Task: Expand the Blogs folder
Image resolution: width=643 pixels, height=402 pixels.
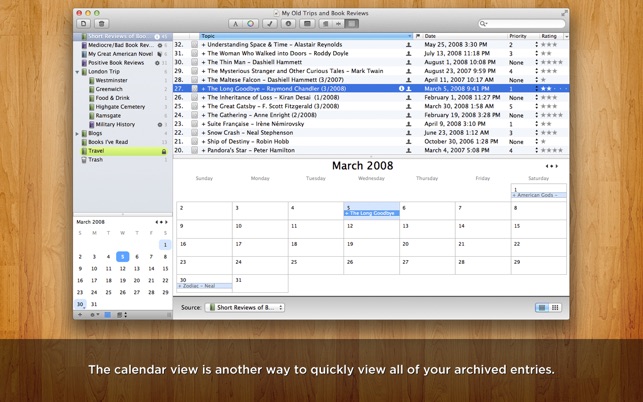Action: (77, 133)
